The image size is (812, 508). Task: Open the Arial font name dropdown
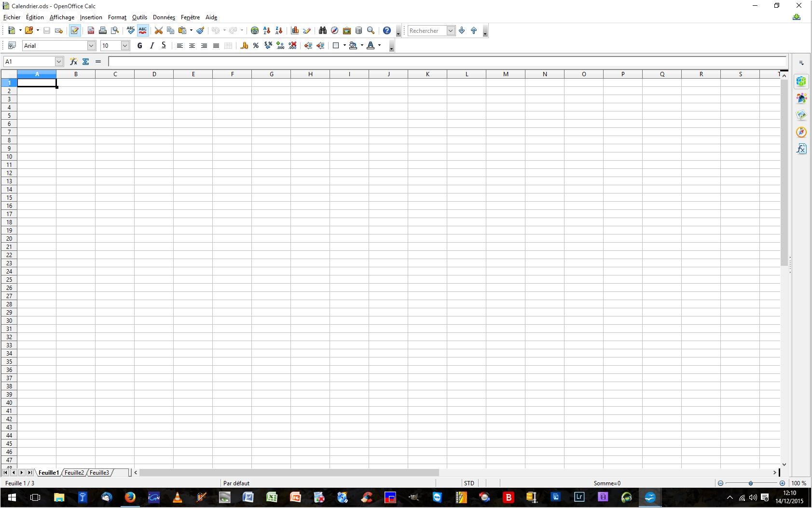[x=91, y=45]
